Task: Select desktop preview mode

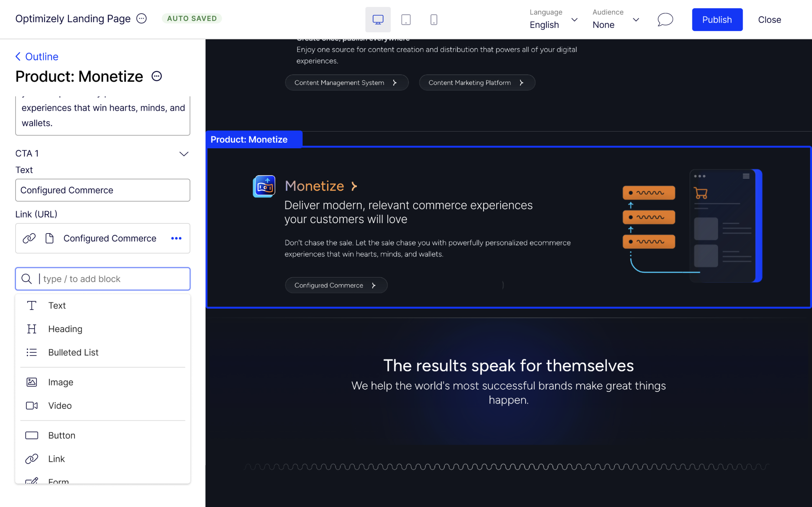Action: [x=378, y=19]
